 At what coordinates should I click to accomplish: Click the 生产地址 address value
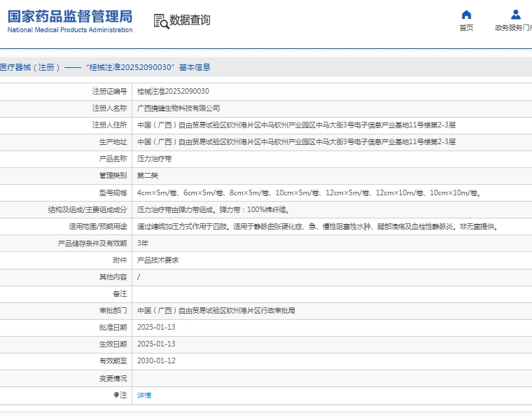(x=296, y=141)
